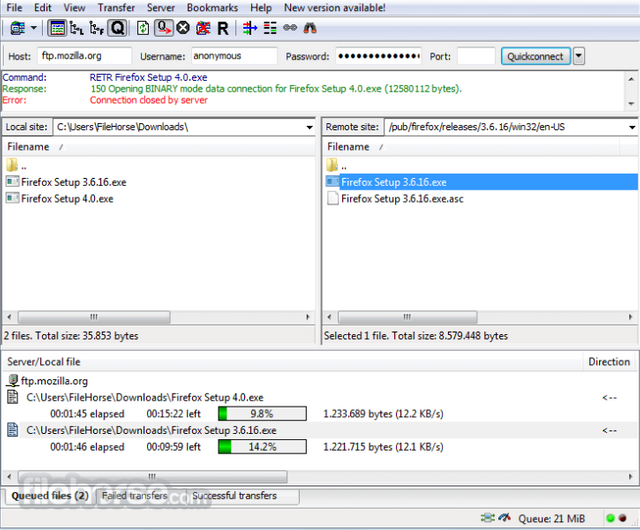Click the green activity indicator light
Screen dimensions: 640x530
pyautogui.click(x=610, y=519)
